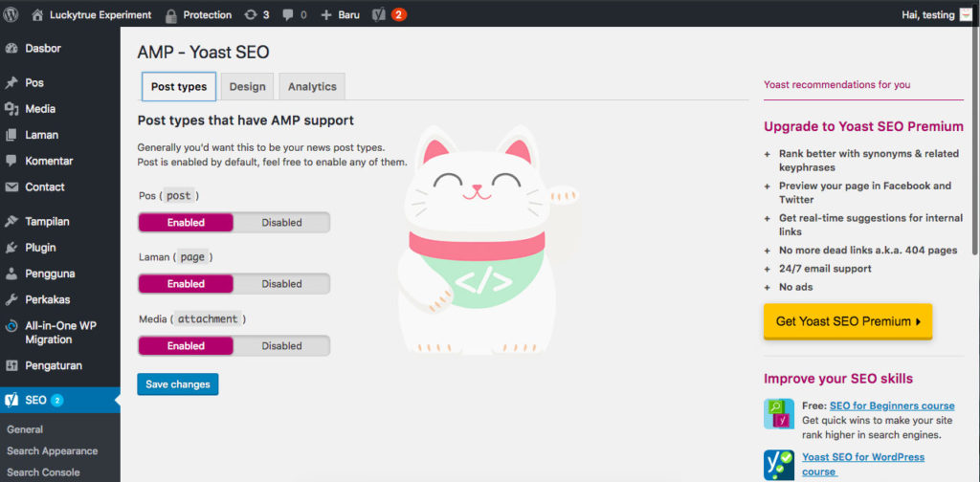Click the plus icon beside Baru
The image size is (980, 482).
(x=325, y=14)
